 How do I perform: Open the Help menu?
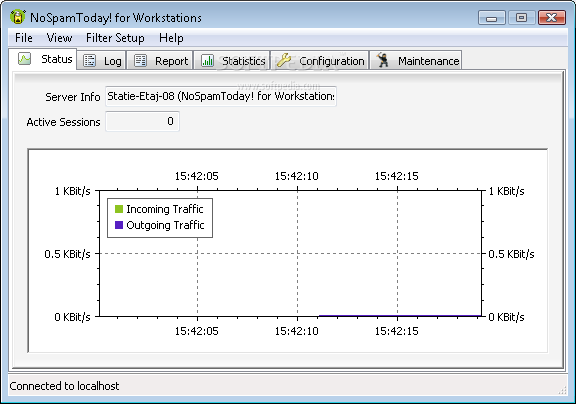(171, 38)
